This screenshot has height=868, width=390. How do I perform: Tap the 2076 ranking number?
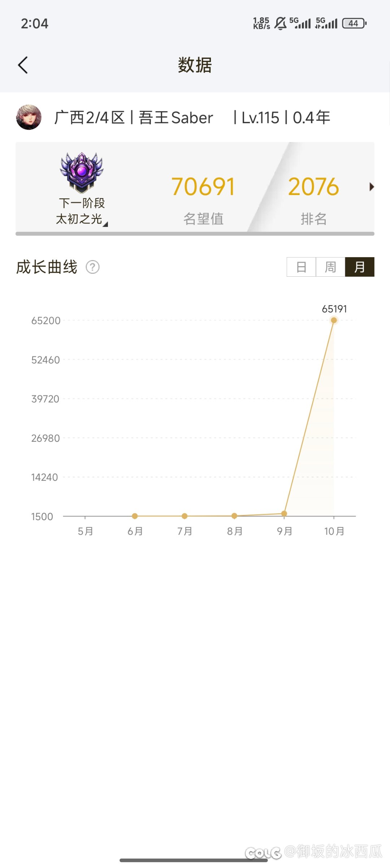pyautogui.click(x=313, y=187)
